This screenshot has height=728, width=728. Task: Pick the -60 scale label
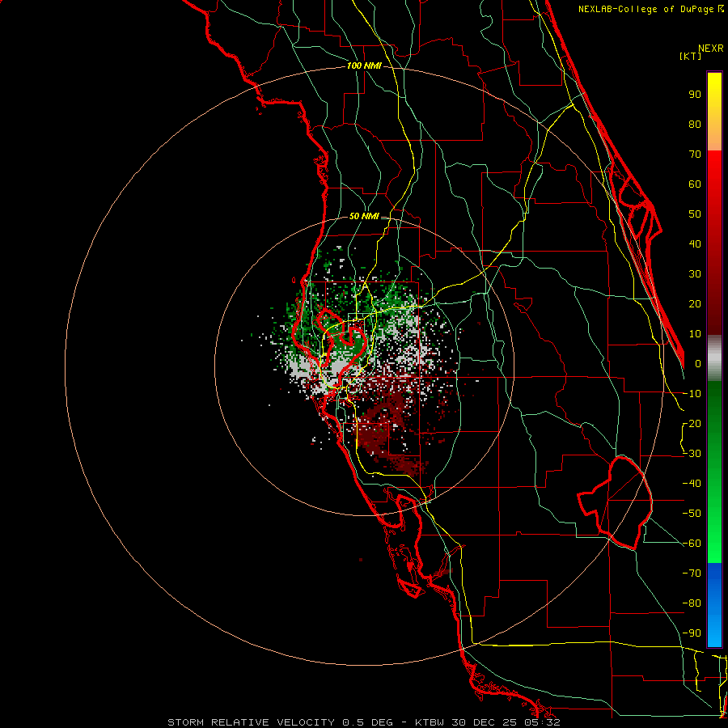[692, 544]
